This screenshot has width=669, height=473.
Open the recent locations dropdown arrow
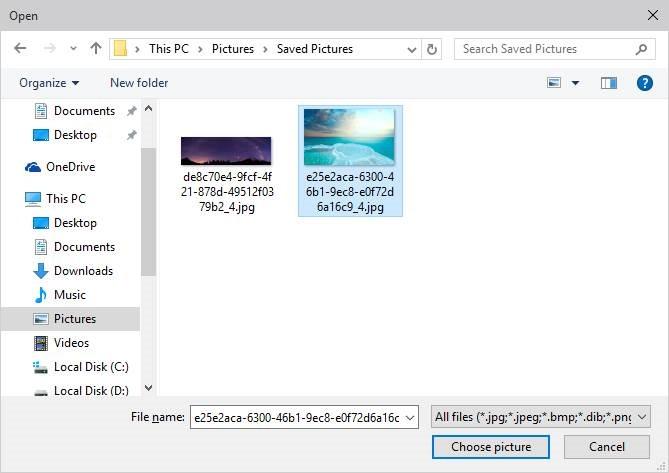tap(73, 48)
